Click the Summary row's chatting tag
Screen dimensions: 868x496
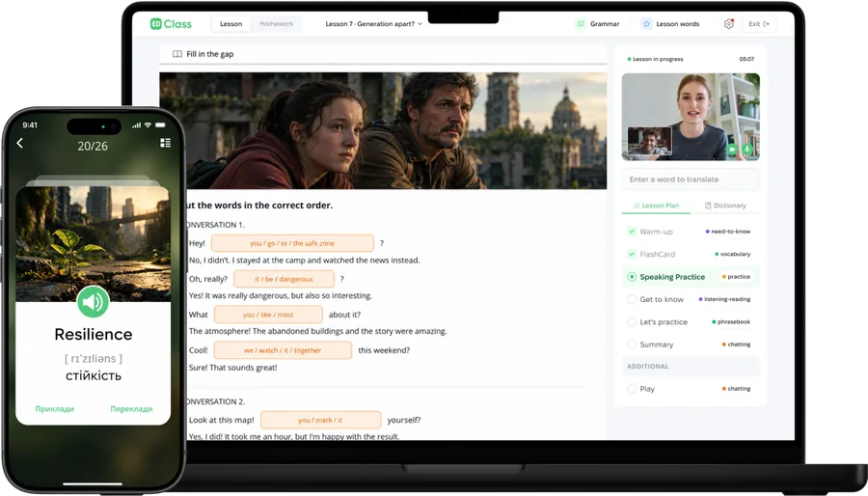pos(736,344)
